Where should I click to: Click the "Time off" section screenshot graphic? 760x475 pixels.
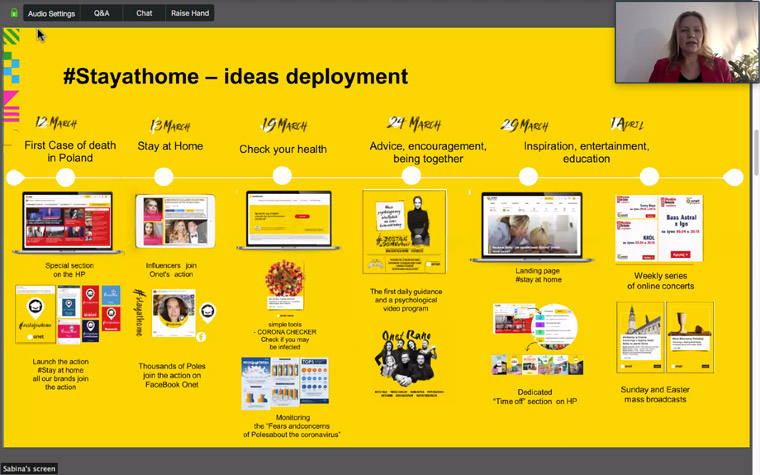coord(537,339)
